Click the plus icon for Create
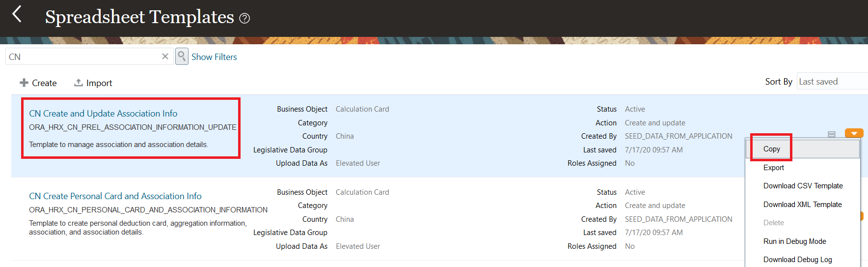The width and height of the screenshot is (868, 267). (24, 83)
